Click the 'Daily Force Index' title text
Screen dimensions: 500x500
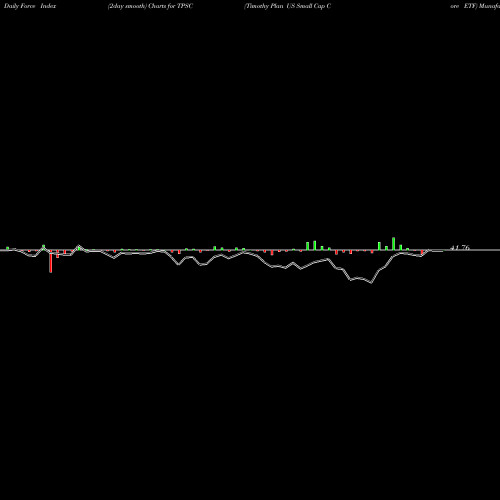(30, 6)
